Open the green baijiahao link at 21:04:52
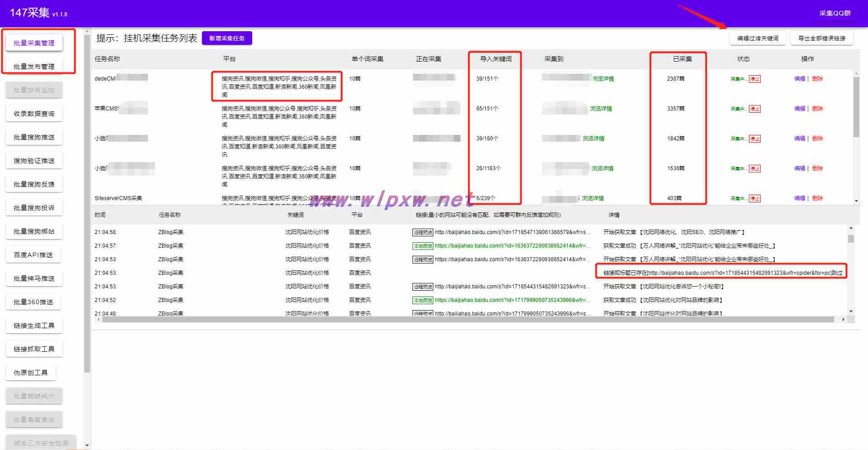The image size is (868, 450). click(513, 300)
